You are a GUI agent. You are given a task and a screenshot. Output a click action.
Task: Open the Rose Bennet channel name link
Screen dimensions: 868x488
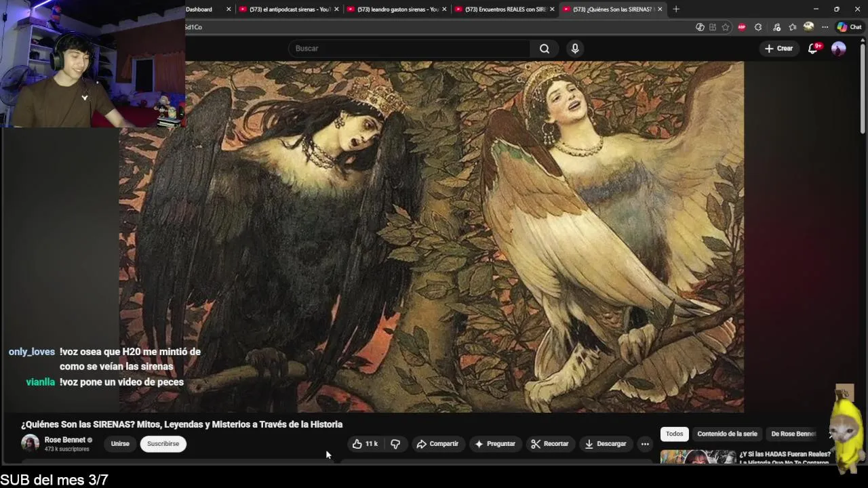[x=65, y=440]
